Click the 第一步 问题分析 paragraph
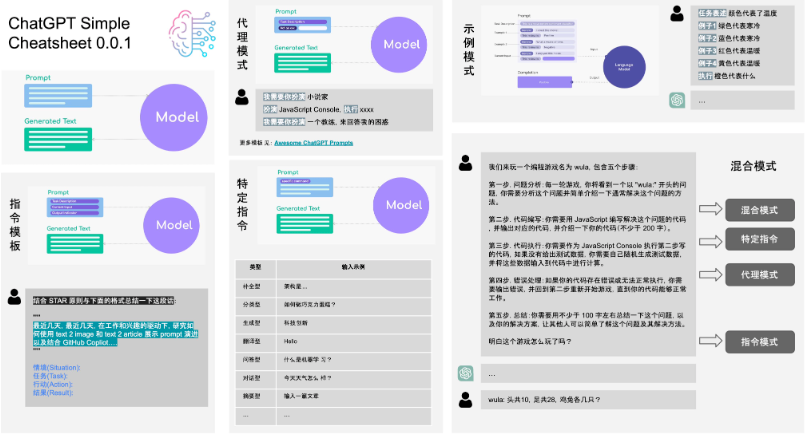 click(x=587, y=193)
